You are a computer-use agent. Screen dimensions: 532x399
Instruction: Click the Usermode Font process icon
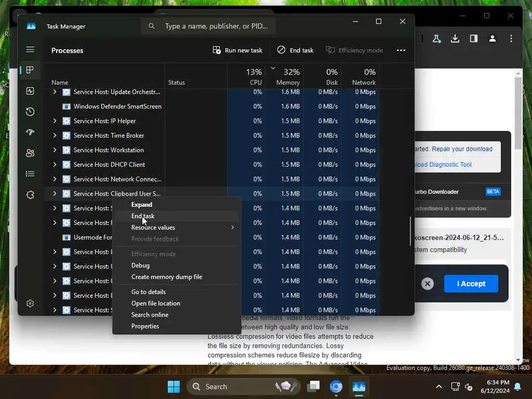[66, 237]
